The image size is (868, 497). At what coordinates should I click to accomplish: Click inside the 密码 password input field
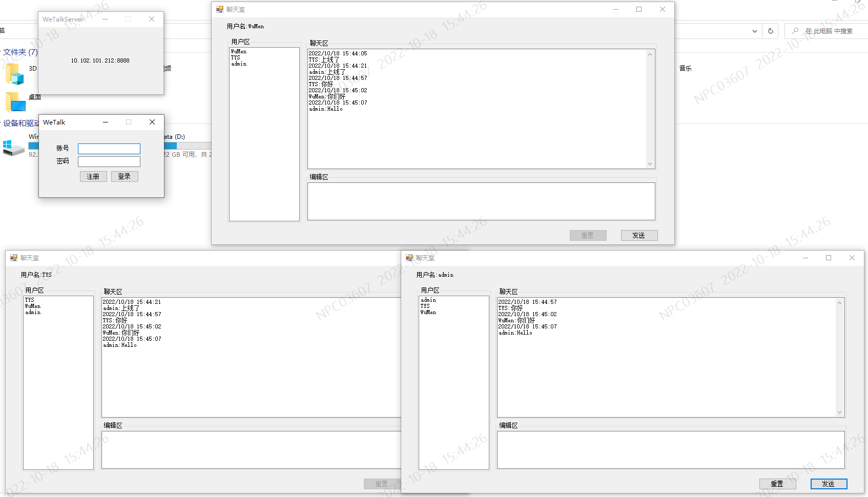pyautogui.click(x=109, y=161)
